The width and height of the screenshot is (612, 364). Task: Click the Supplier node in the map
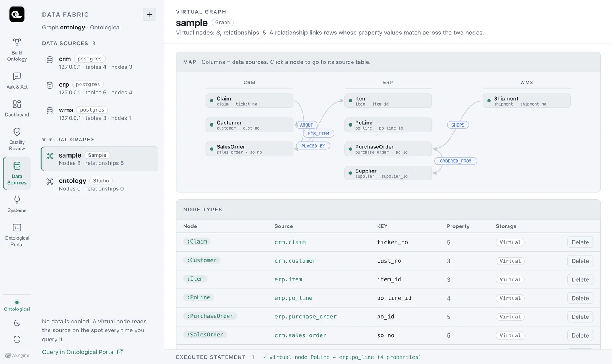[388, 173]
